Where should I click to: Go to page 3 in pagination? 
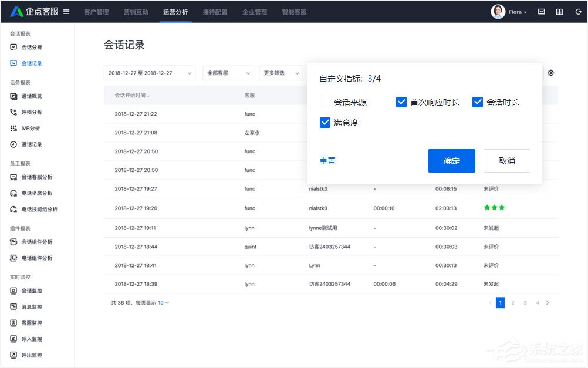tap(525, 302)
